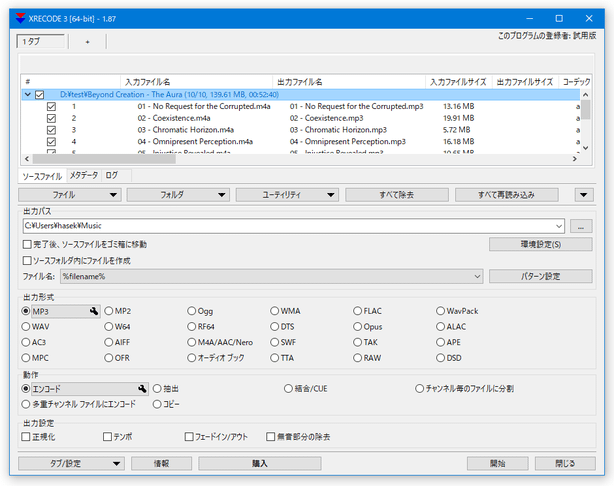Open パターン設定 pattern settings
Viewport: 614px width, 486px height.
pos(540,276)
